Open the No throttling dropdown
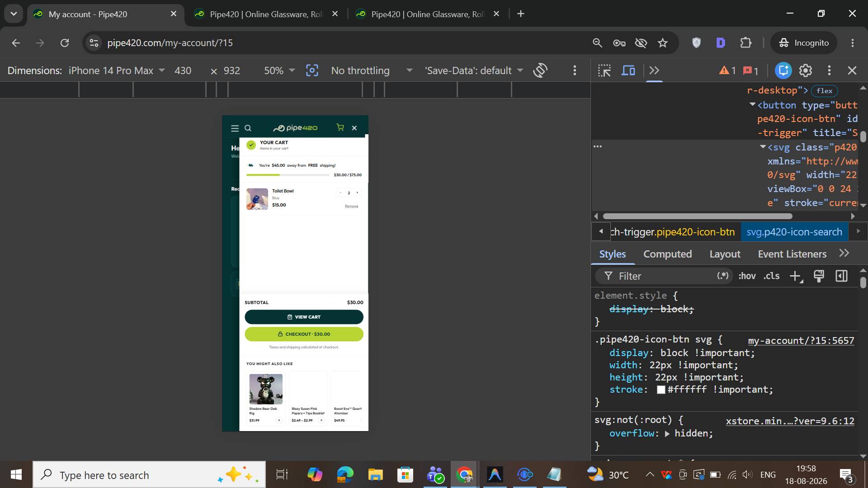This screenshot has height=488, width=868. [372, 70]
